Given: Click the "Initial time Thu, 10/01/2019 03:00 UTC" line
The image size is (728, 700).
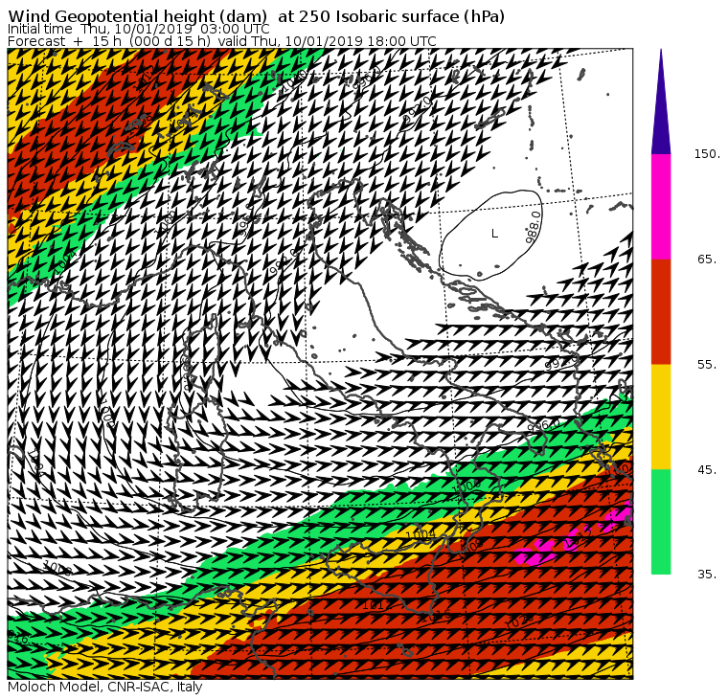Looking at the screenshot, I should tap(138, 29).
